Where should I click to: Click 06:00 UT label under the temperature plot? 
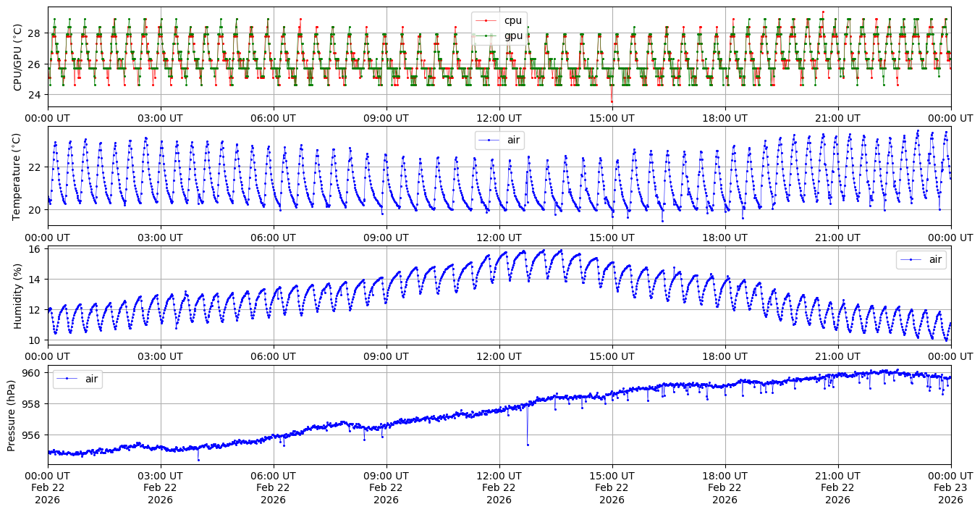coord(273,237)
